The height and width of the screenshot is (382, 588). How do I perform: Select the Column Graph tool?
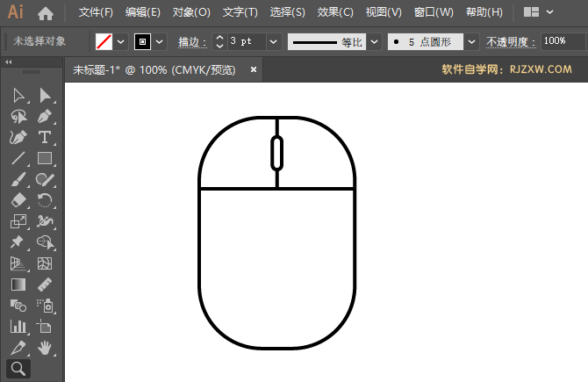point(18,327)
